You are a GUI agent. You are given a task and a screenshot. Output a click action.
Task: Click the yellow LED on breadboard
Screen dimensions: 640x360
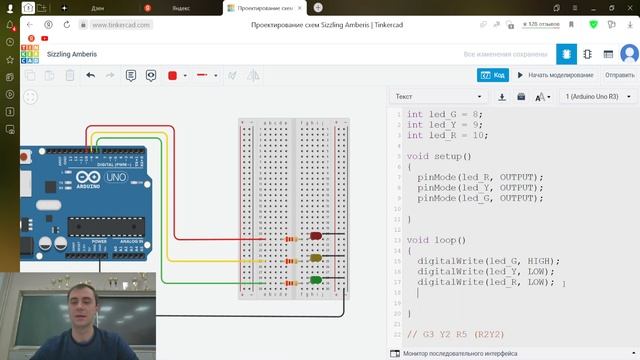pos(316,258)
